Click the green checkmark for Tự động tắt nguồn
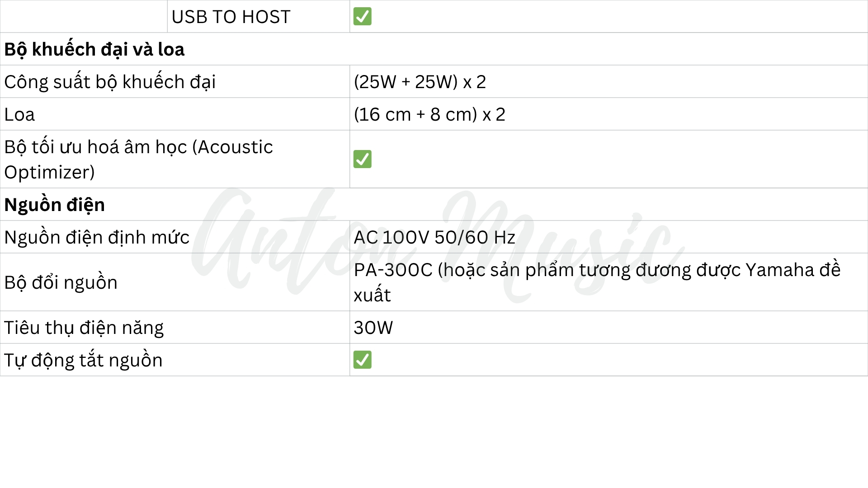 pyautogui.click(x=362, y=360)
